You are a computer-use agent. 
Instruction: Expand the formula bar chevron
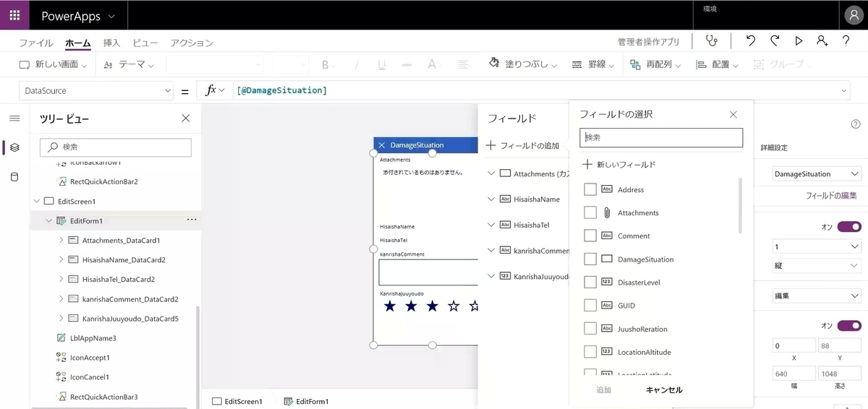[844, 91]
